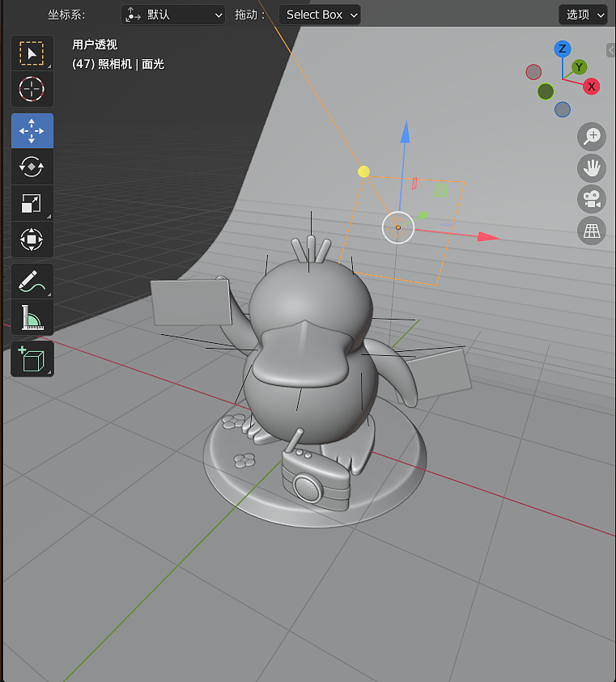Enable the Transform tool
Image resolution: width=616 pixels, height=682 pixels.
(x=32, y=239)
